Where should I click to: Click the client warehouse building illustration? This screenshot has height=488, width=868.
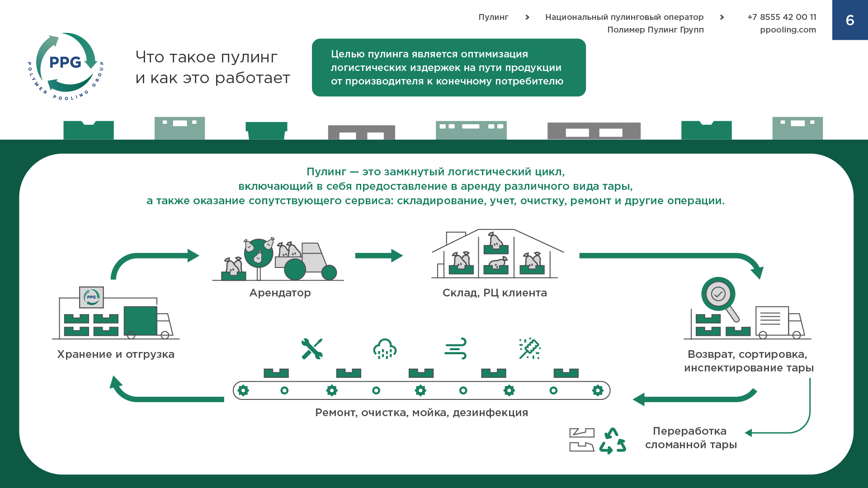[x=497, y=254]
